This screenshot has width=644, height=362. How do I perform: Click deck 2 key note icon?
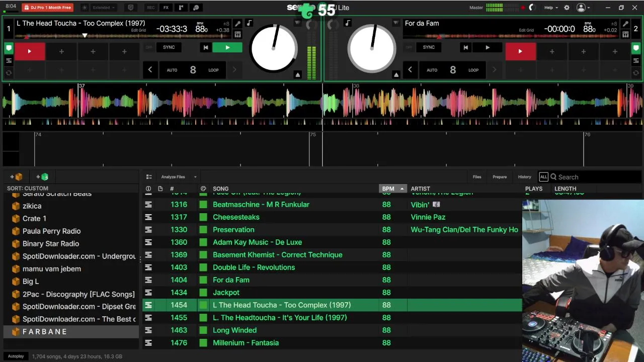pos(348,23)
